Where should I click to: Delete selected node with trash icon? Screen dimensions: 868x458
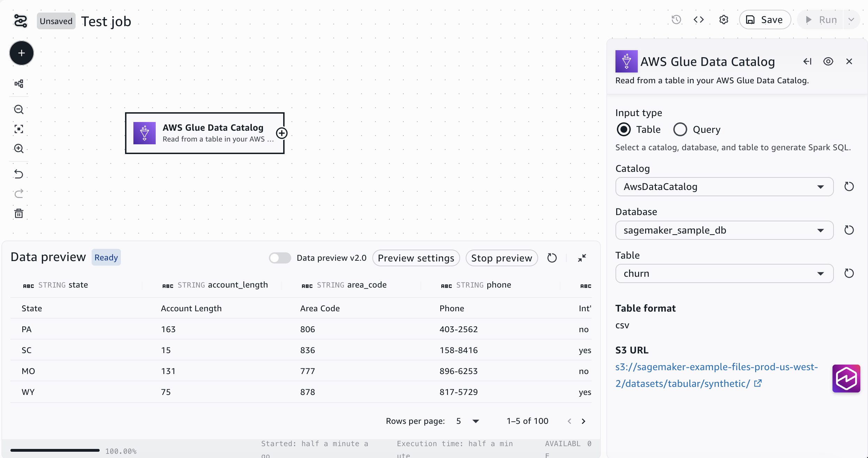(x=19, y=213)
